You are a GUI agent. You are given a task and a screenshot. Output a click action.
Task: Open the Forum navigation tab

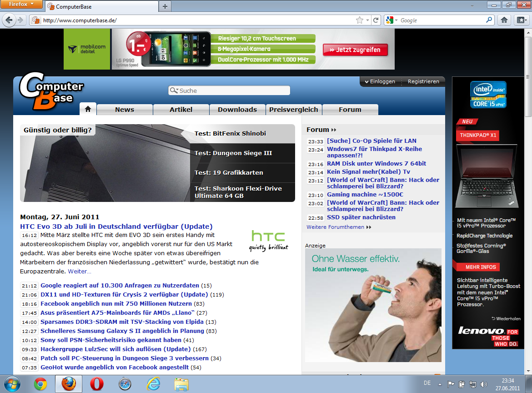(x=350, y=110)
